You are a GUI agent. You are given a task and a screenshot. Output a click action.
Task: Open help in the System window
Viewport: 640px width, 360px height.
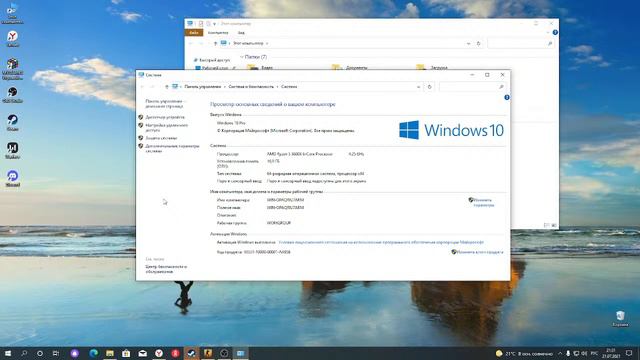[507, 97]
